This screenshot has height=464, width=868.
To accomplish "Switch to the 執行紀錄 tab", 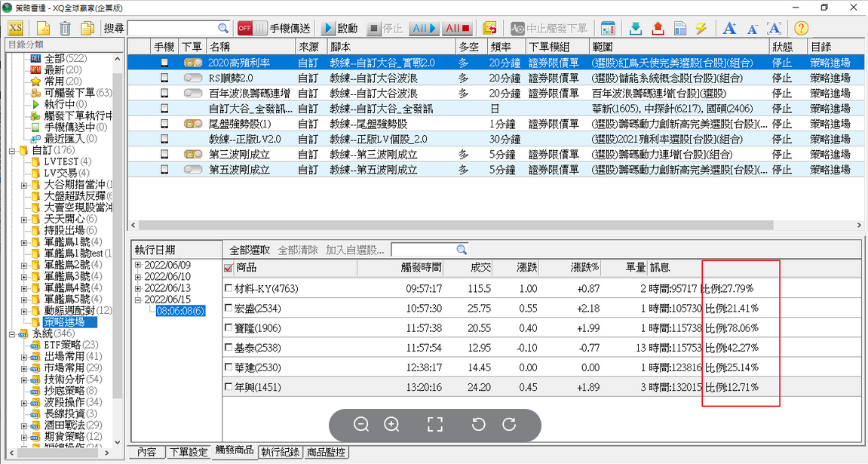I will (x=280, y=453).
